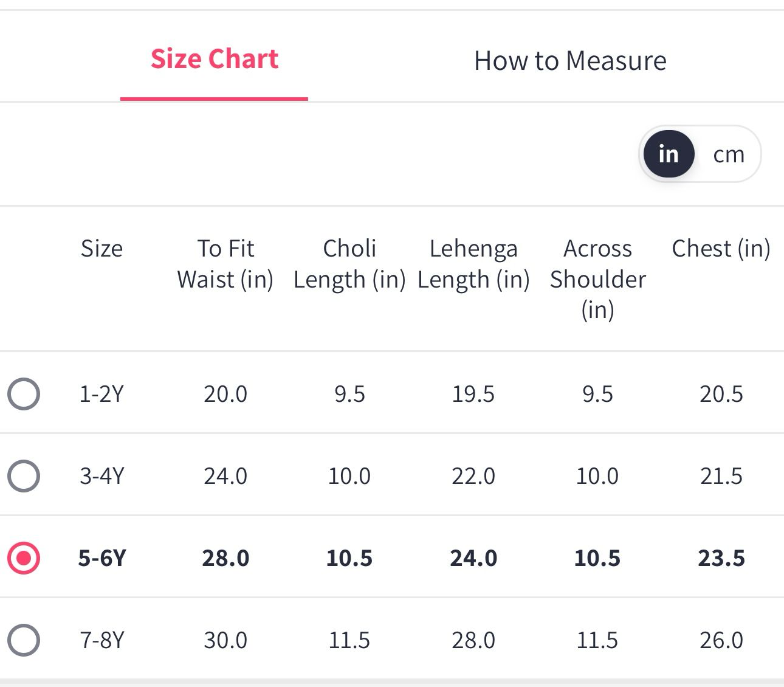Screen dimensions: 784x687
Task: Click the 1-2Y size label
Action: 101,394
